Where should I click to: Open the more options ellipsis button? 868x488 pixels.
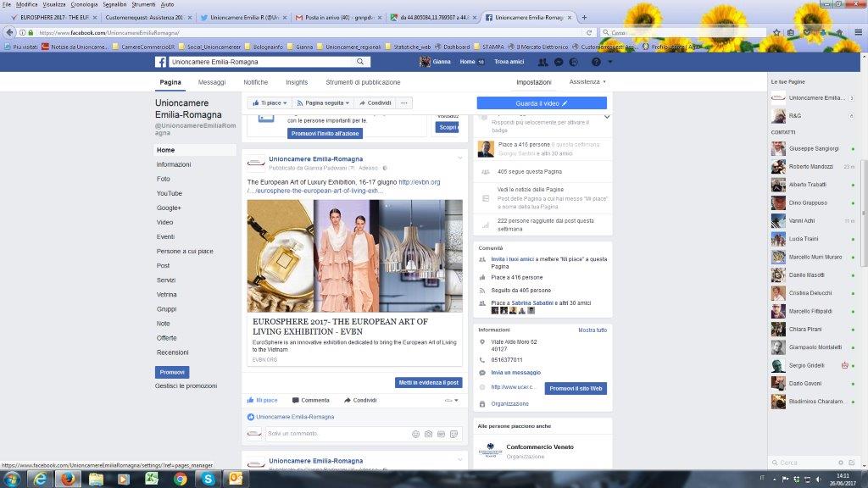click(404, 103)
